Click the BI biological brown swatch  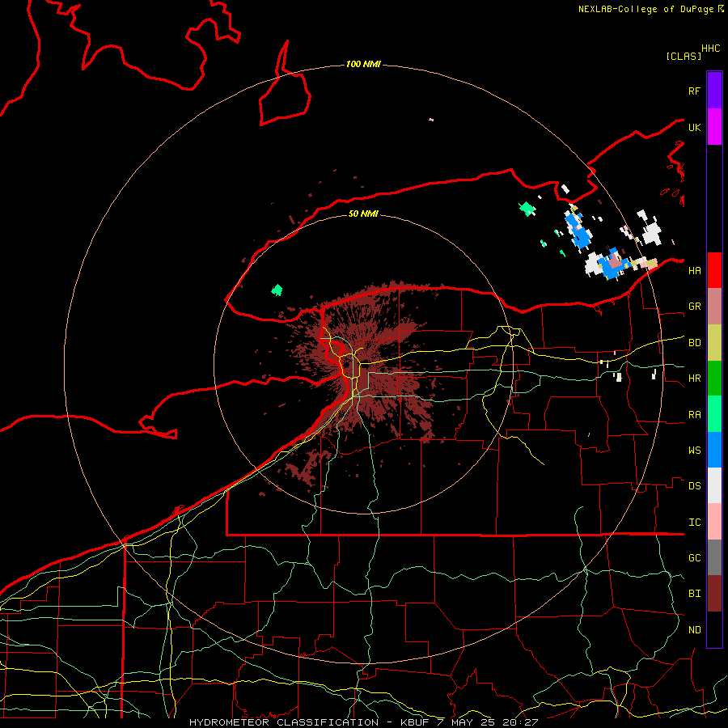714,594
